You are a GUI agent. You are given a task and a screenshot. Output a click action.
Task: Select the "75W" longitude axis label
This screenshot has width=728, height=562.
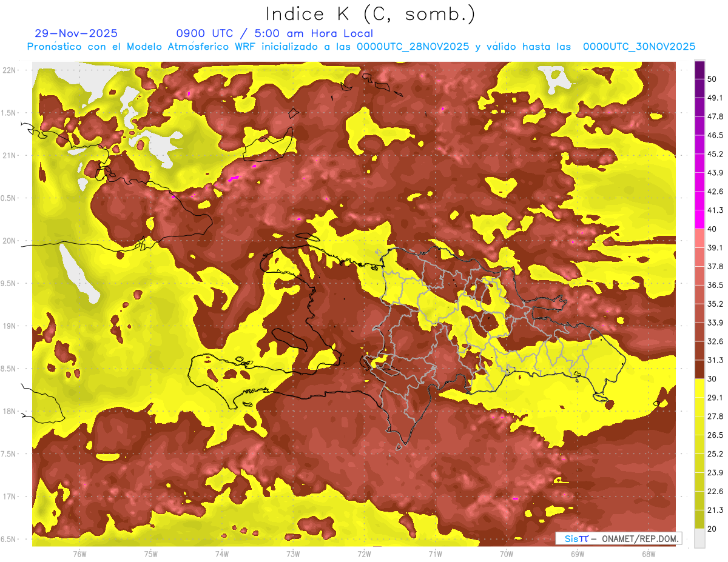click(151, 554)
